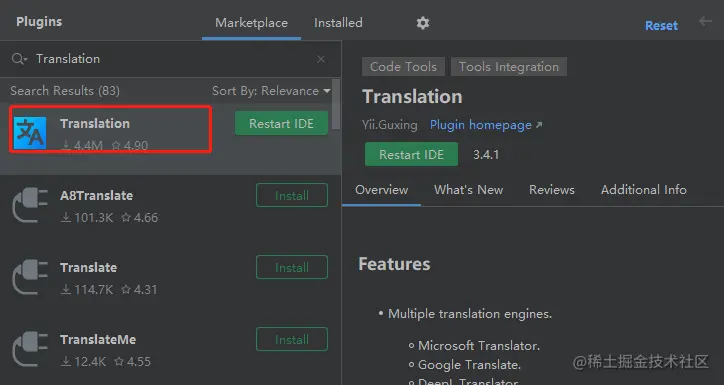Click the TranslateMe plugin plug icon
Image resolution: width=724 pixels, height=385 pixels.
pos(30,349)
